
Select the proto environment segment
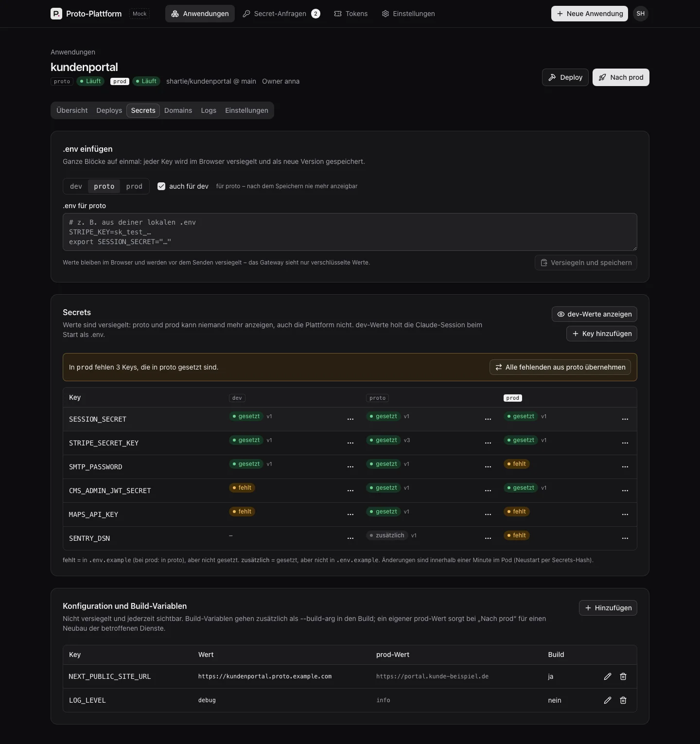[x=104, y=186]
